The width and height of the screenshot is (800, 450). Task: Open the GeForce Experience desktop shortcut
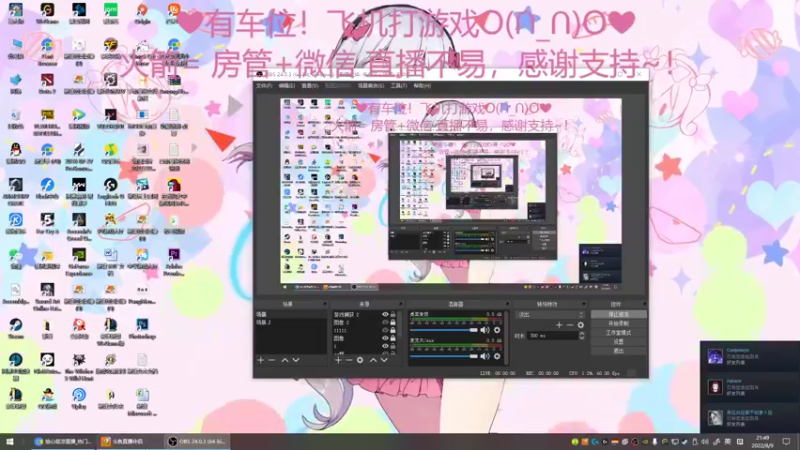[x=79, y=262]
